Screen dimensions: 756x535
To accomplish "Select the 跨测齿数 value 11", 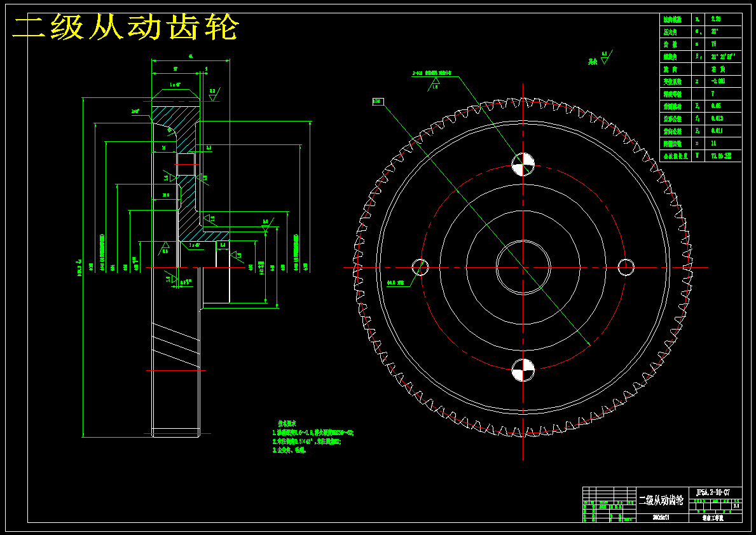I will tap(713, 143).
